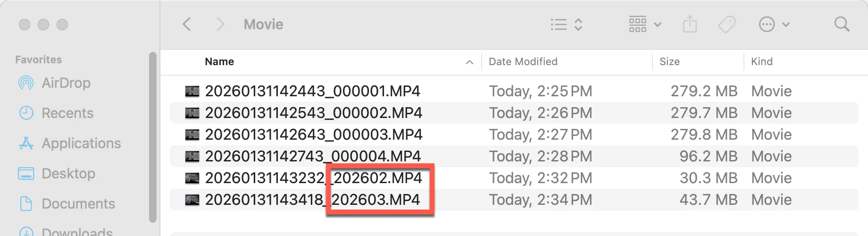Go forward with the right chevron
This screenshot has width=868, height=236.
click(220, 24)
